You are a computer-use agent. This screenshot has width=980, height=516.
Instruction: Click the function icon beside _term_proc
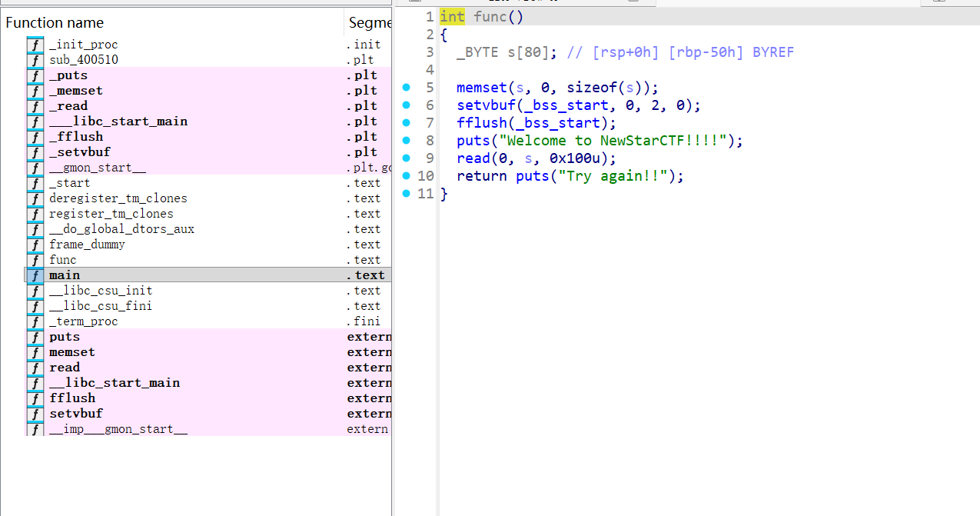click(x=35, y=321)
